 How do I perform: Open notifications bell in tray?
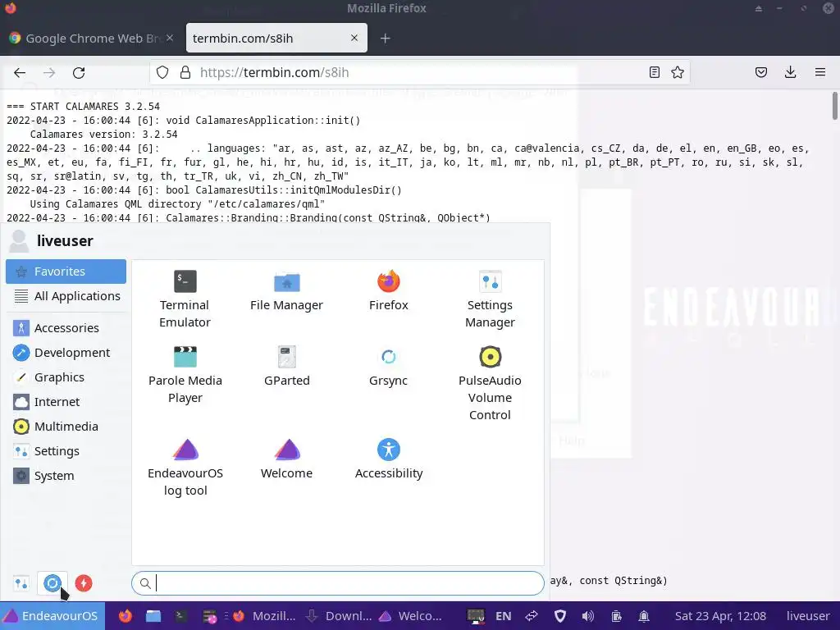pos(644,616)
